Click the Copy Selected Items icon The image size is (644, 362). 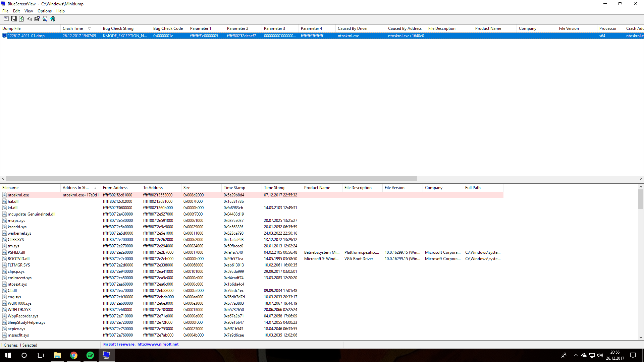coord(29,19)
